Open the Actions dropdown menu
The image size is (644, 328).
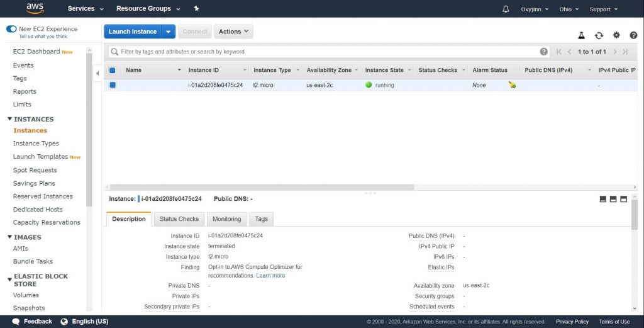[x=233, y=31]
